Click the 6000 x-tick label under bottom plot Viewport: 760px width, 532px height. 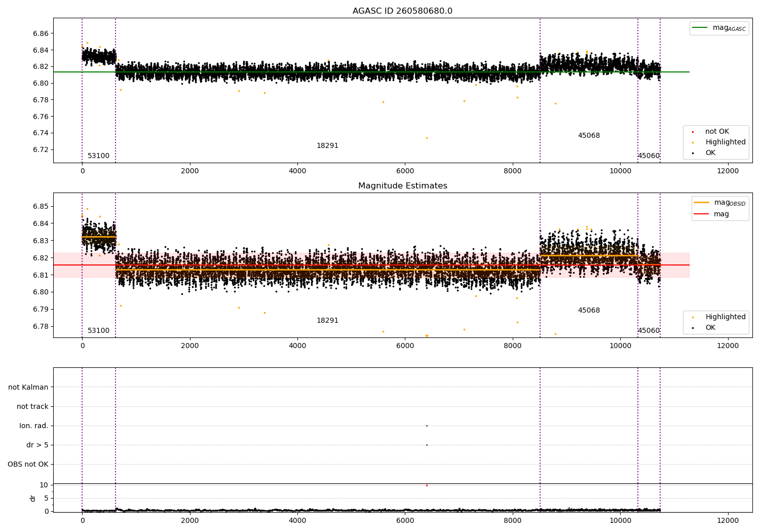[x=405, y=521]
